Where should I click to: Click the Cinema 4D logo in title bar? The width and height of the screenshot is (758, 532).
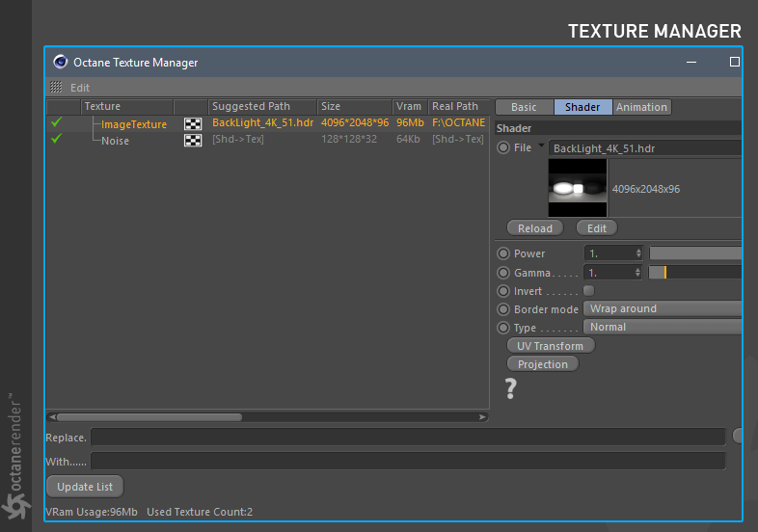click(61, 62)
